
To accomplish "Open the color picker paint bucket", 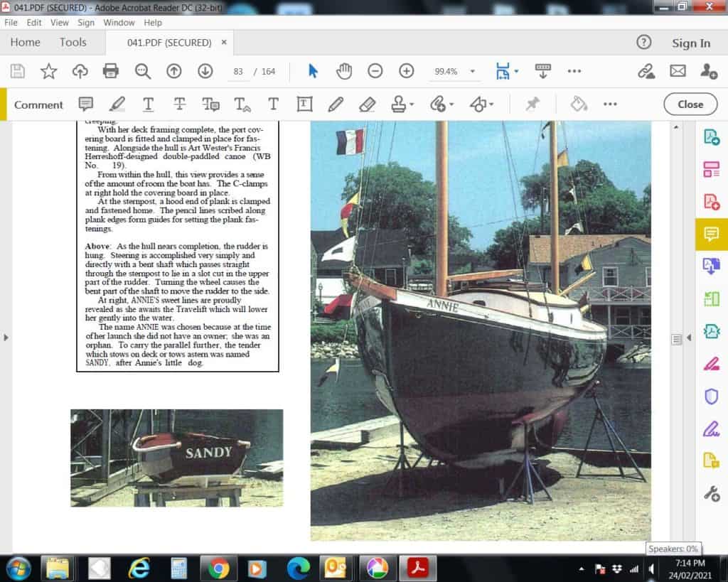I will pyautogui.click(x=579, y=104).
